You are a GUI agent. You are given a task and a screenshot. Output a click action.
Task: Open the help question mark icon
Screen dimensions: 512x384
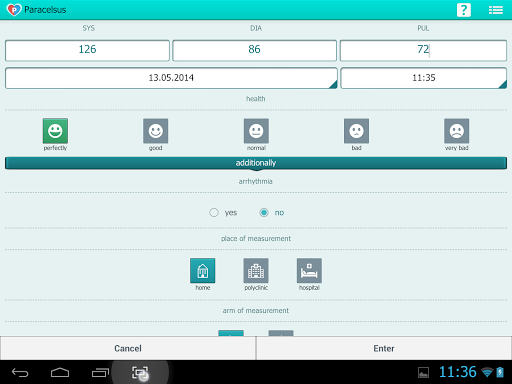(464, 10)
